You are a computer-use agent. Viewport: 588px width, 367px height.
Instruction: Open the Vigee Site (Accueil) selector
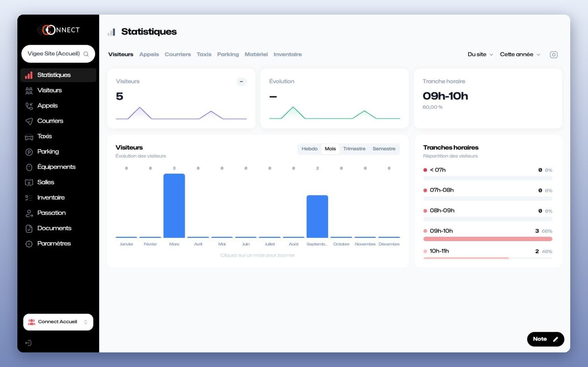58,54
